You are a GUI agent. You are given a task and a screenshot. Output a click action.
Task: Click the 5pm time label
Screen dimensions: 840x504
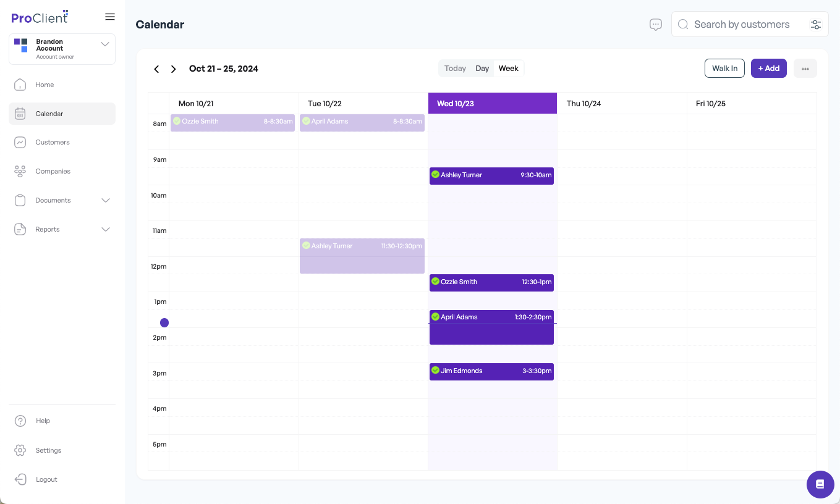[x=160, y=444]
